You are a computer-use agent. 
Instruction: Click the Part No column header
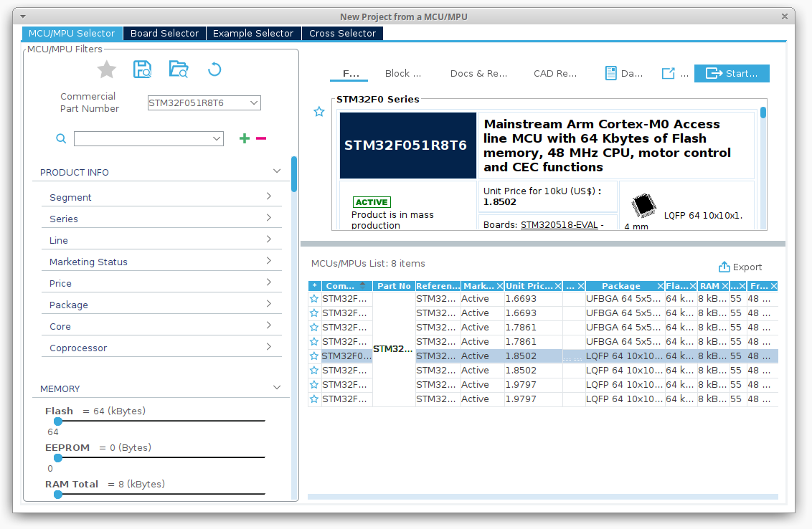pyautogui.click(x=394, y=286)
